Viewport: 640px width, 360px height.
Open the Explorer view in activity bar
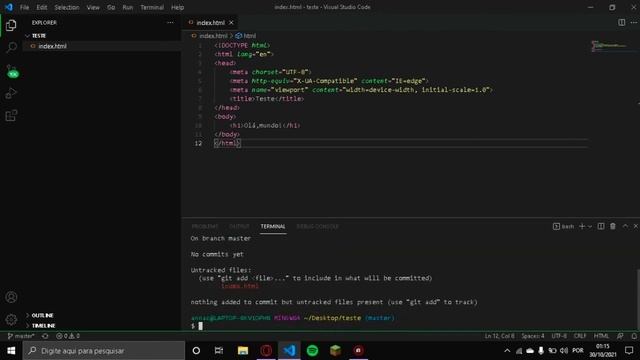tap(11, 25)
